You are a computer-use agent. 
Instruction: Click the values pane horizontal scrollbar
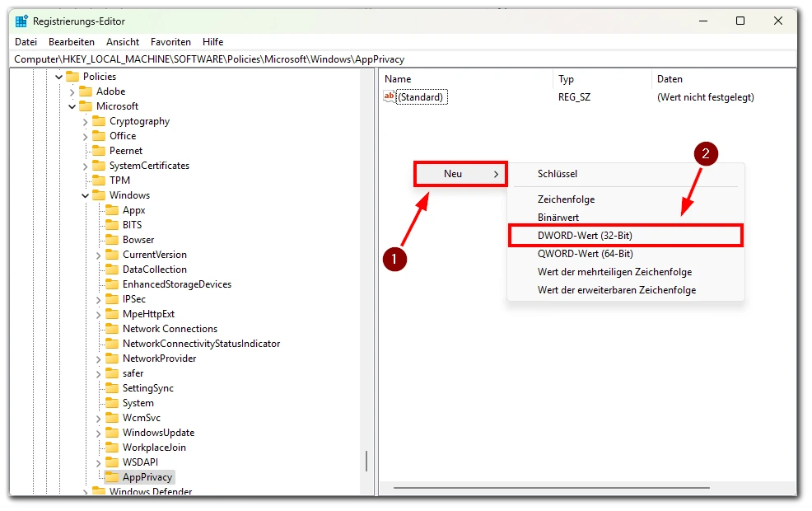551,488
